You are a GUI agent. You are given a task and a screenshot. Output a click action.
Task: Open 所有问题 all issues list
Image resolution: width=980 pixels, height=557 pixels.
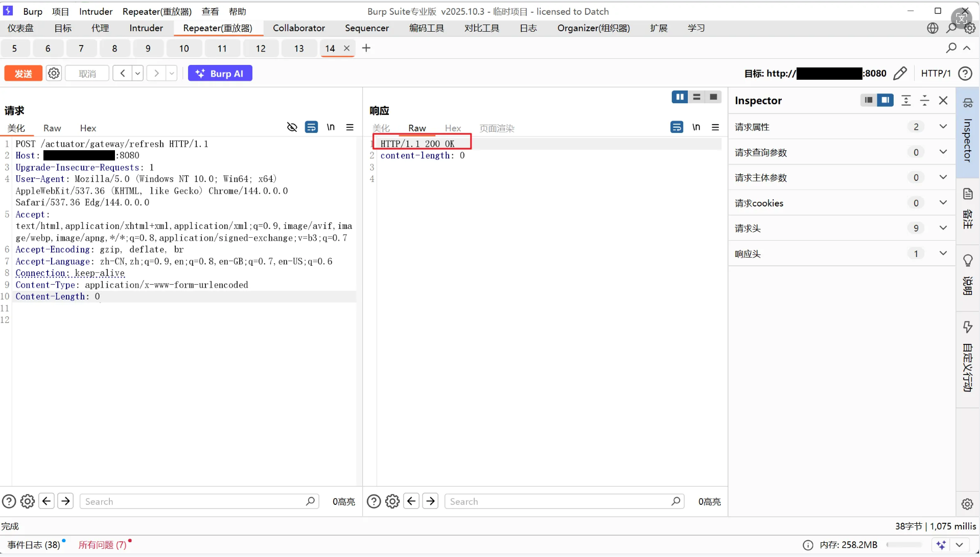pos(102,545)
